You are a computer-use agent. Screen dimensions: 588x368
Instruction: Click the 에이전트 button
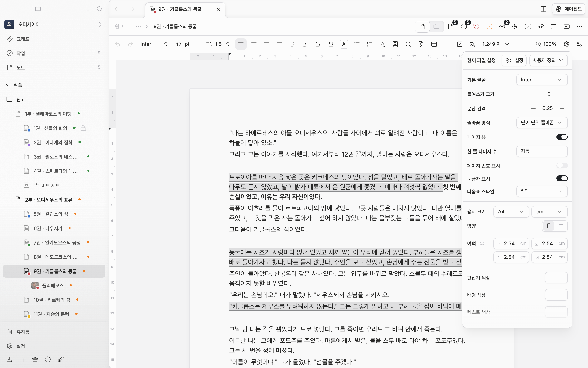click(x=568, y=9)
